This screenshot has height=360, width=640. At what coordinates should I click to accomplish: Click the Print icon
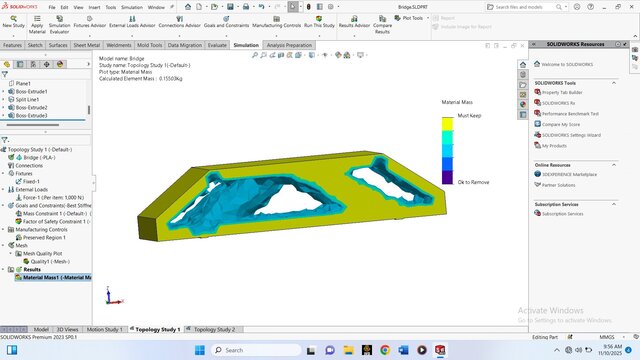[246, 7]
